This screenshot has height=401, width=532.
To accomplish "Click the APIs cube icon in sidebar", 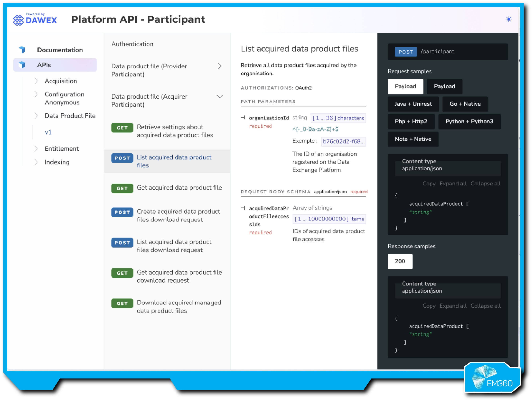I will (x=22, y=65).
